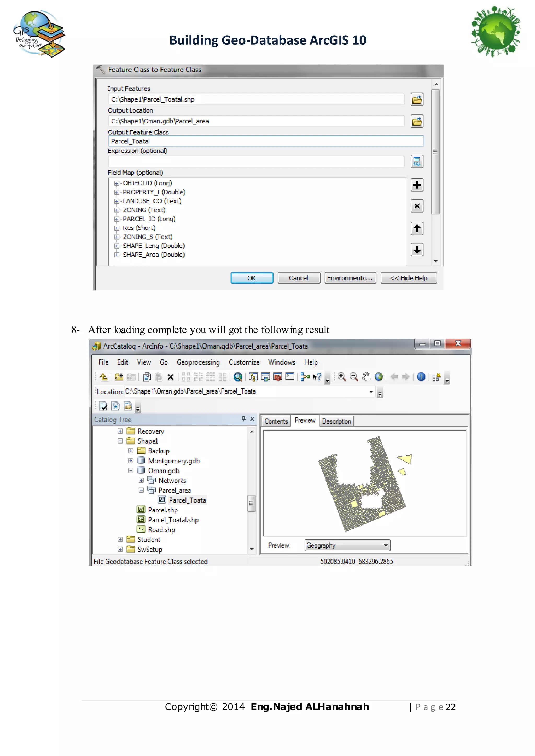Switch to the Description tab

[x=337, y=421]
